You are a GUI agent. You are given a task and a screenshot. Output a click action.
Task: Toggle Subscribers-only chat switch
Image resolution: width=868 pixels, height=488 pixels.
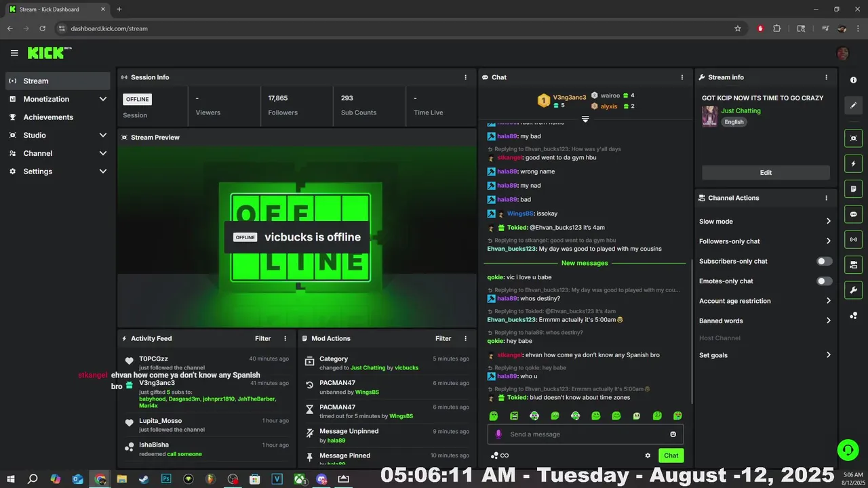click(x=824, y=261)
